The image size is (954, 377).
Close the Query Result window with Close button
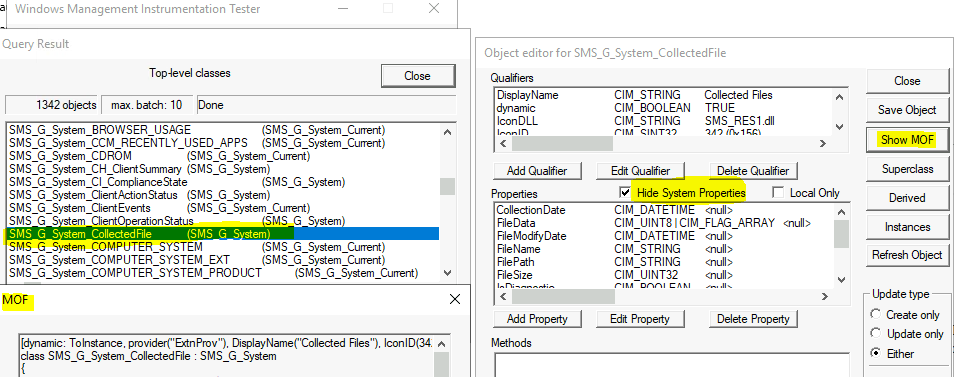(417, 76)
